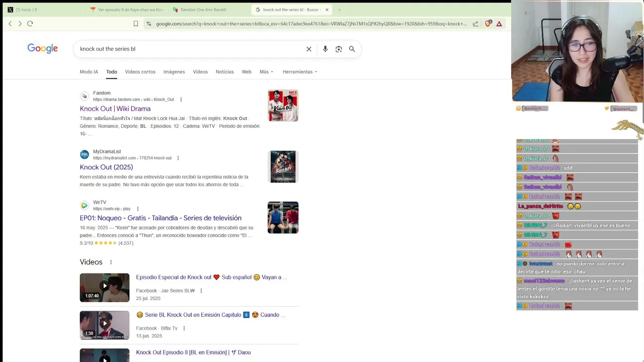Play the 1:07:40 video thumbnail

pyautogui.click(x=105, y=288)
